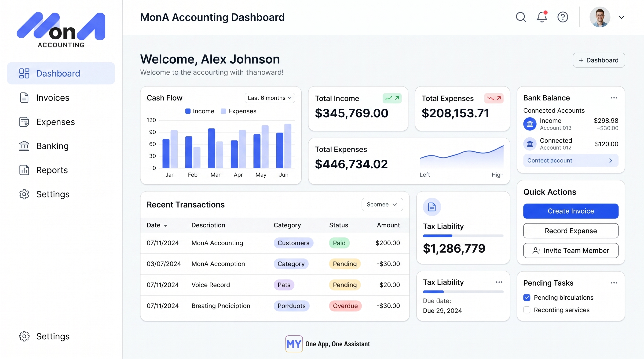
Task: Click the Pats category tag
Action: [x=284, y=285]
